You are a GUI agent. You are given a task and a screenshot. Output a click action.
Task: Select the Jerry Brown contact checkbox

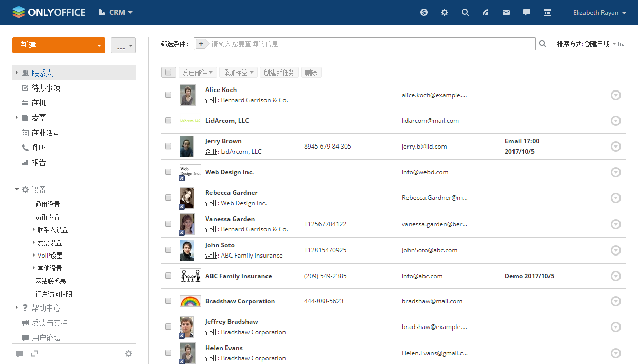(x=168, y=146)
